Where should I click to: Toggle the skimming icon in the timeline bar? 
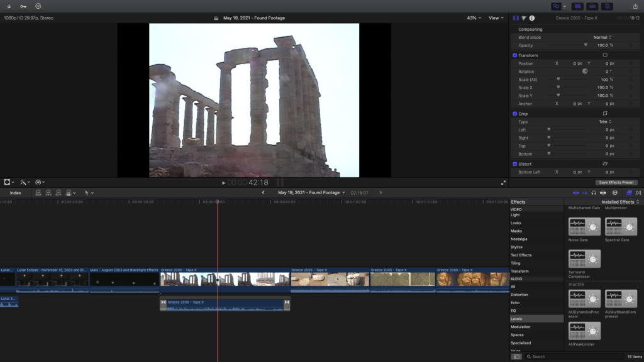tap(576, 192)
